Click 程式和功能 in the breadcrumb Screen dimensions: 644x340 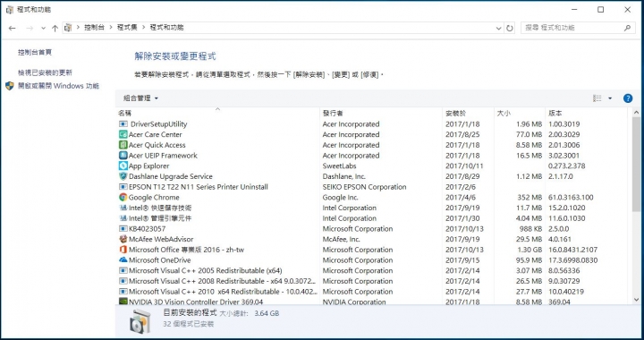pyautogui.click(x=166, y=28)
